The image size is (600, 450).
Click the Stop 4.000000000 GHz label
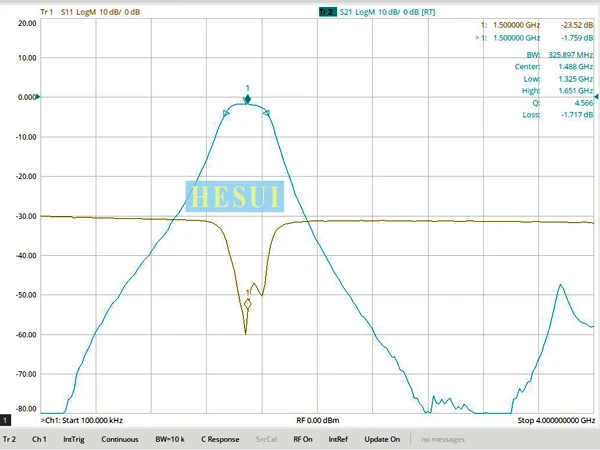pos(556,421)
